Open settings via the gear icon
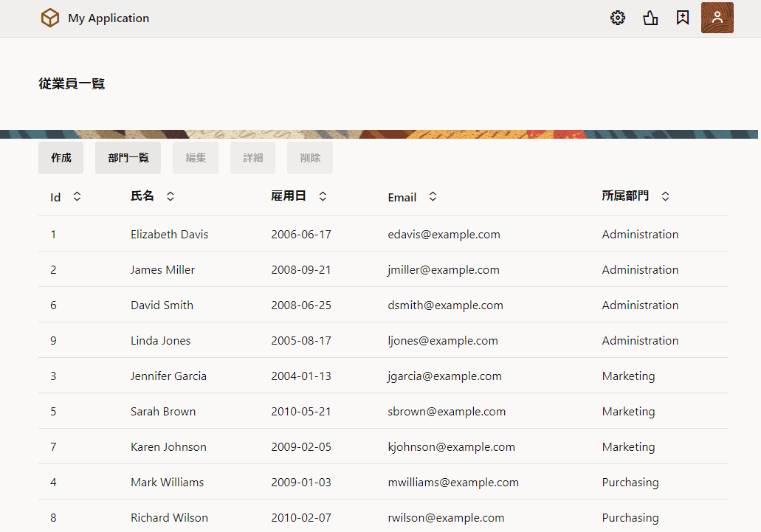Viewport: 761px width, 532px height. click(x=618, y=18)
